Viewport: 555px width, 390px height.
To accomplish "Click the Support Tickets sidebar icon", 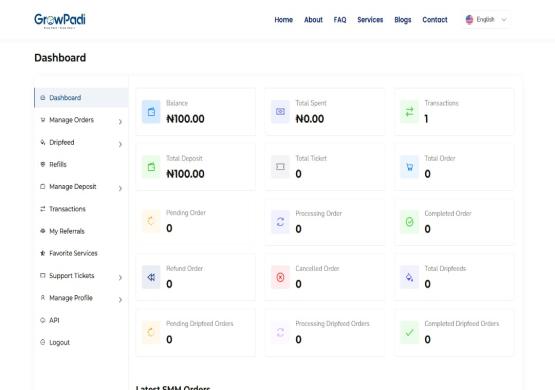I will point(43,275).
